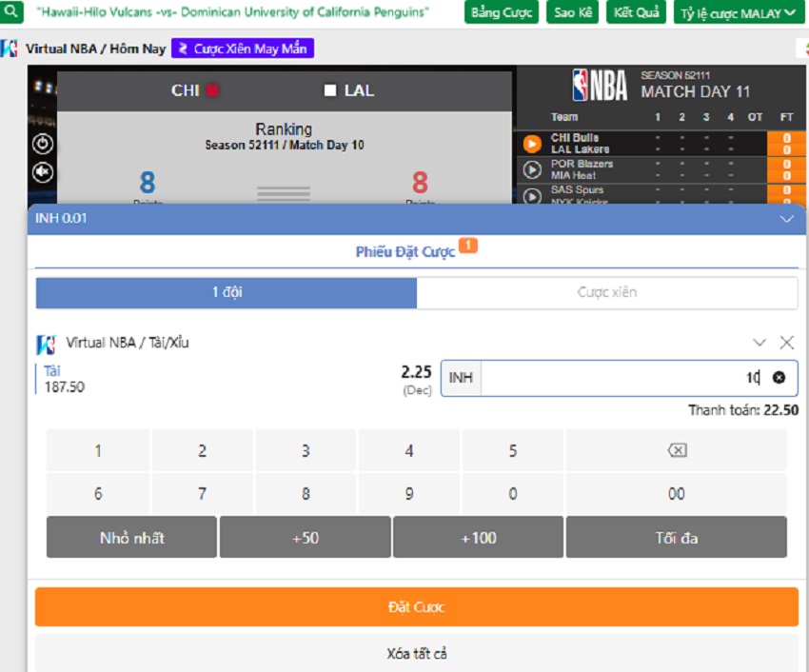Set stake to Tối đa maximum
Screen dimensions: 809x672
point(677,538)
